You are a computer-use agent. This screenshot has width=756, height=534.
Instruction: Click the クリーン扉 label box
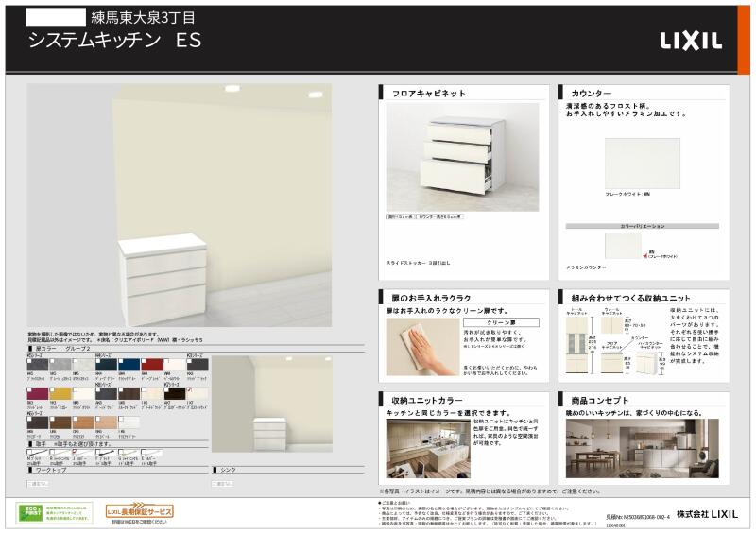[502, 322]
